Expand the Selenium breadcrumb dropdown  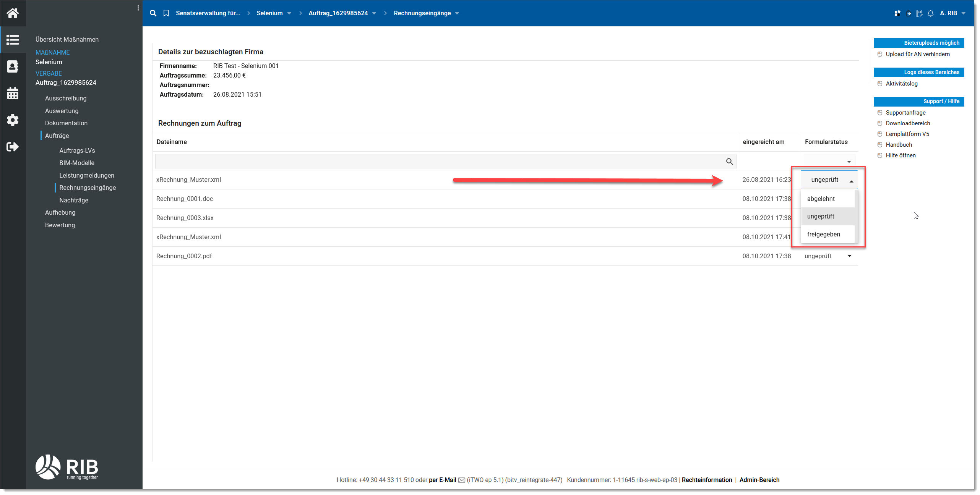(289, 13)
